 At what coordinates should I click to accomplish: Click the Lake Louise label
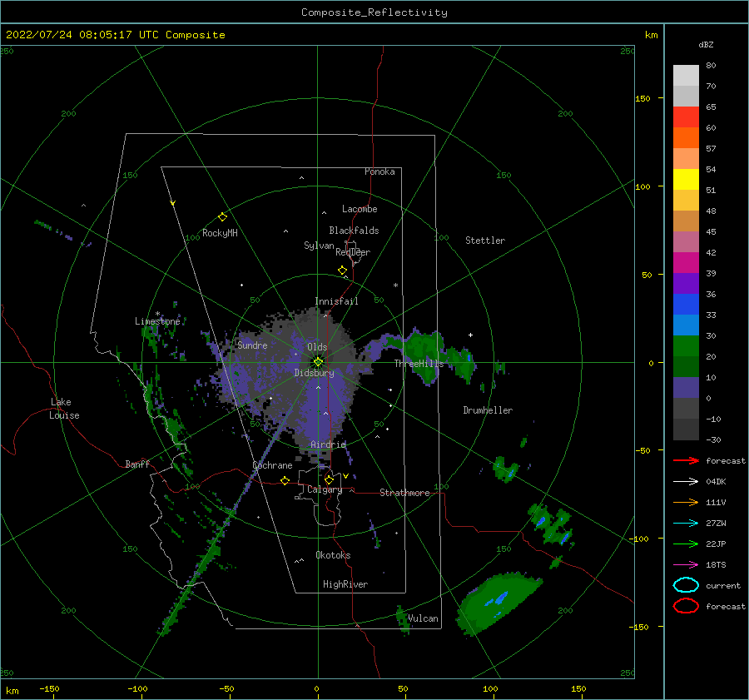[x=65, y=409]
